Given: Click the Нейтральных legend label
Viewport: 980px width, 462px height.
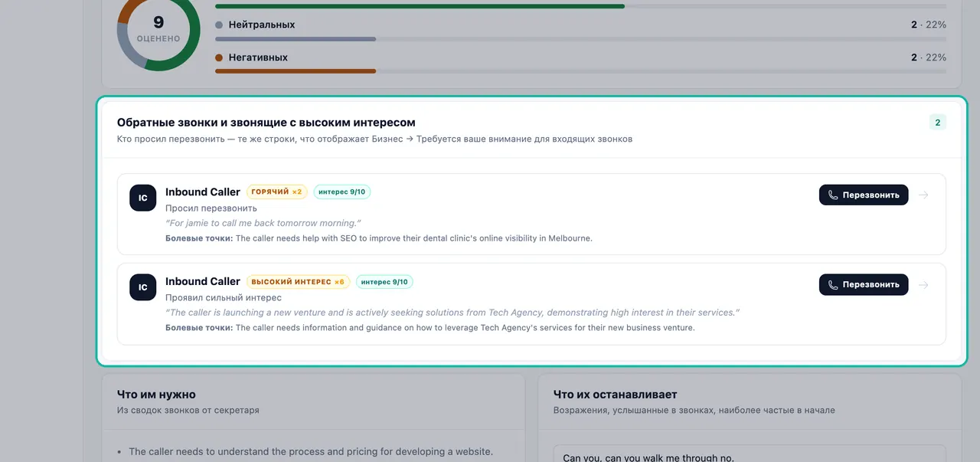Looking at the screenshot, I should pos(262,25).
